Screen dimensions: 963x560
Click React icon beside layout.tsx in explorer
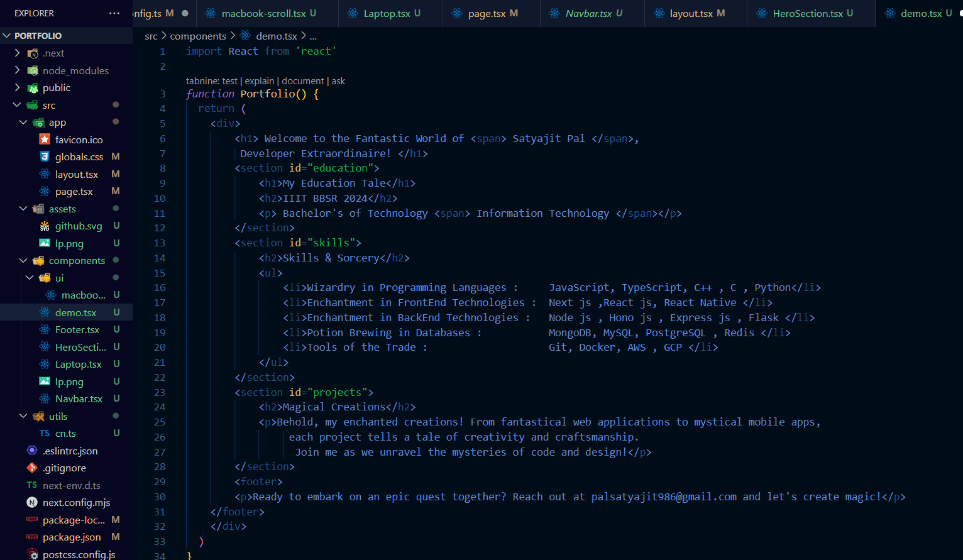[45, 174]
